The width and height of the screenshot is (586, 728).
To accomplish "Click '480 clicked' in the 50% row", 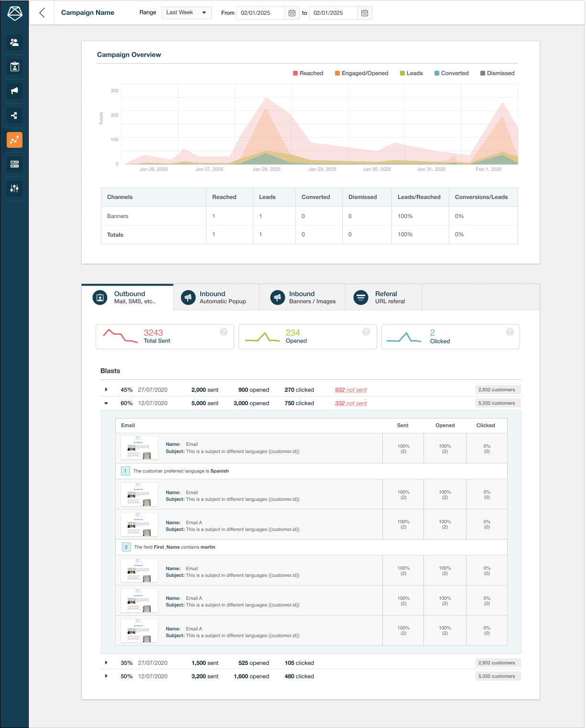I will point(299,676).
